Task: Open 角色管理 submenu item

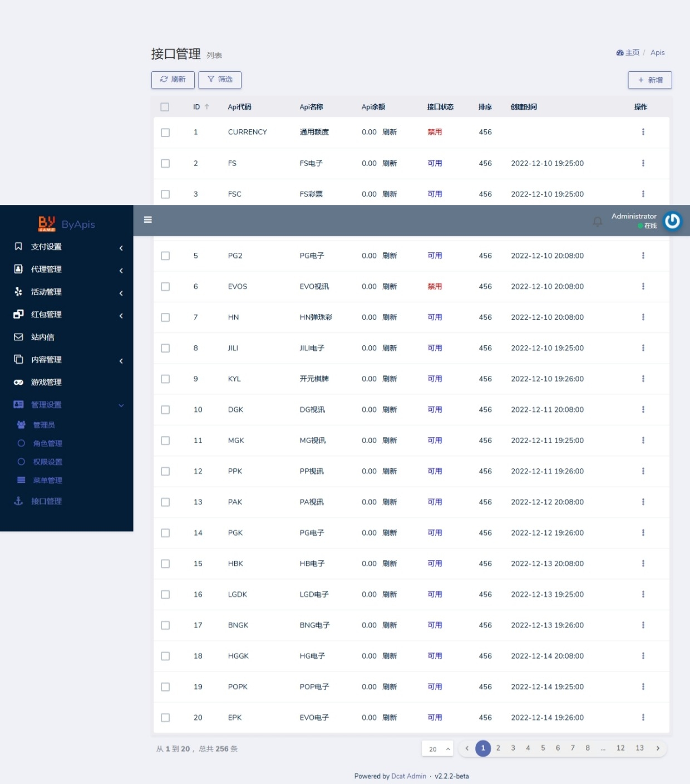Action: coord(47,444)
